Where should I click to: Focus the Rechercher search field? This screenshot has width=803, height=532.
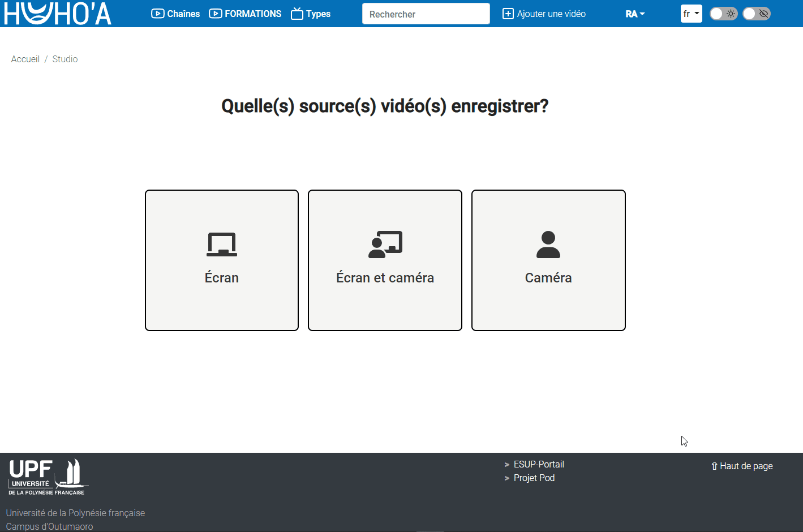click(426, 14)
